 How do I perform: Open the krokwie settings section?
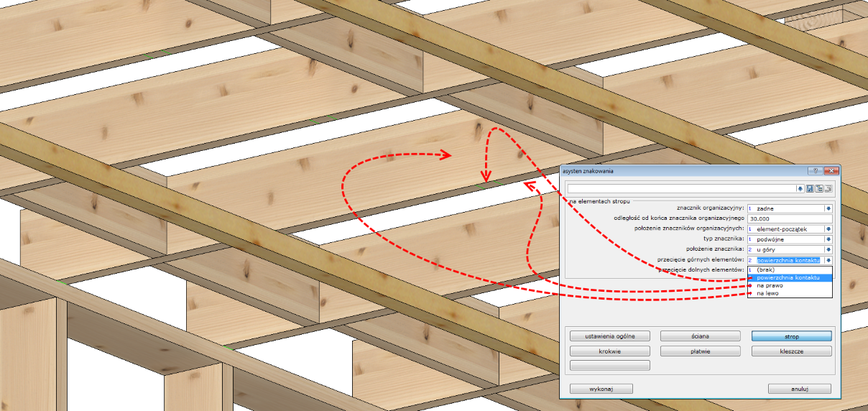pos(609,351)
